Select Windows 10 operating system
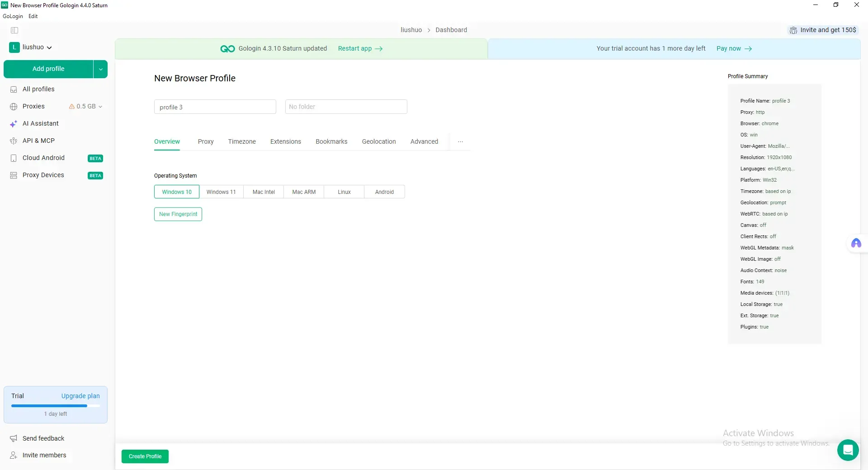Viewport: 868px width, 470px height. 177,192
